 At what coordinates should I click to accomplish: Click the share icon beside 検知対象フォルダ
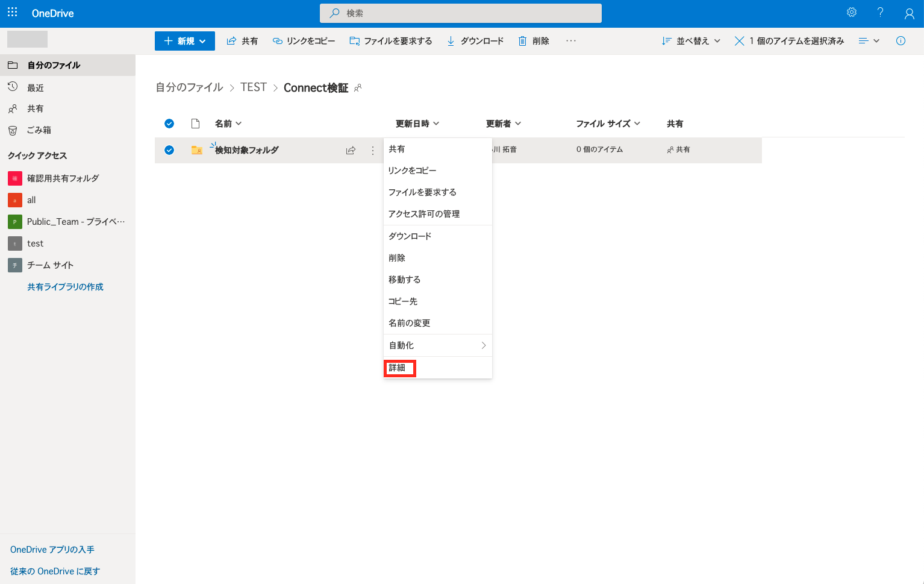coord(351,150)
